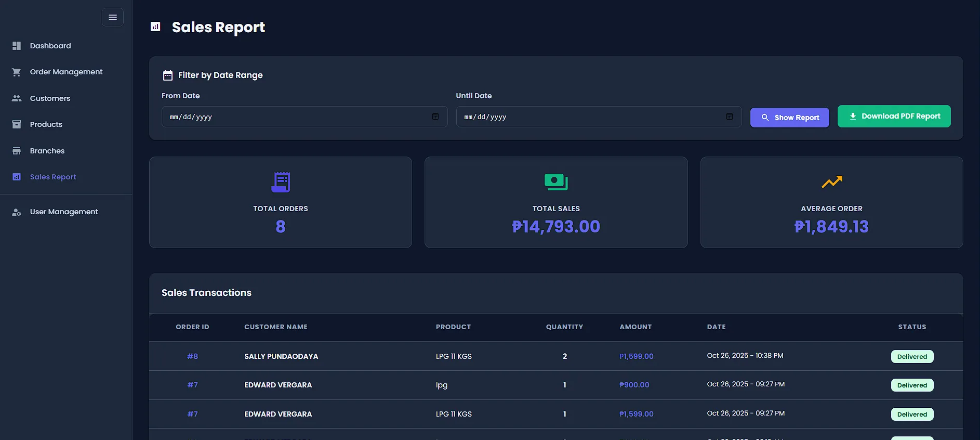Screen dimensions: 980x440
Task: Focus the Until Date input field
Action: pos(599,117)
